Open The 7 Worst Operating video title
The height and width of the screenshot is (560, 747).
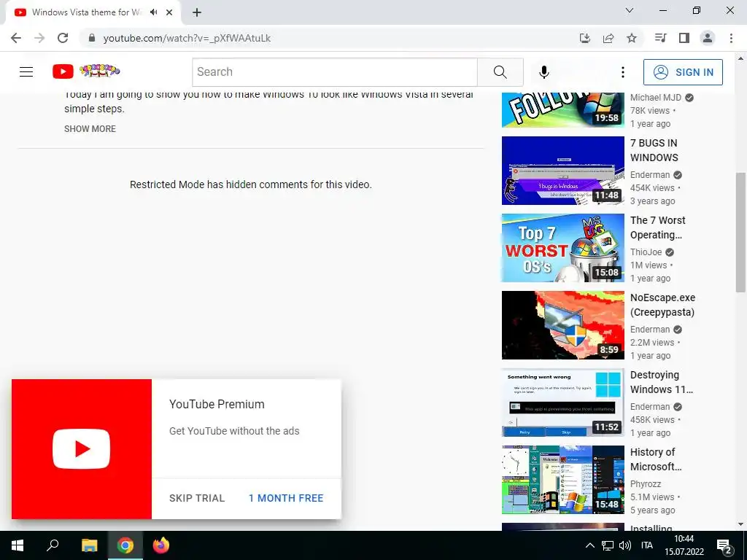pos(657,227)
